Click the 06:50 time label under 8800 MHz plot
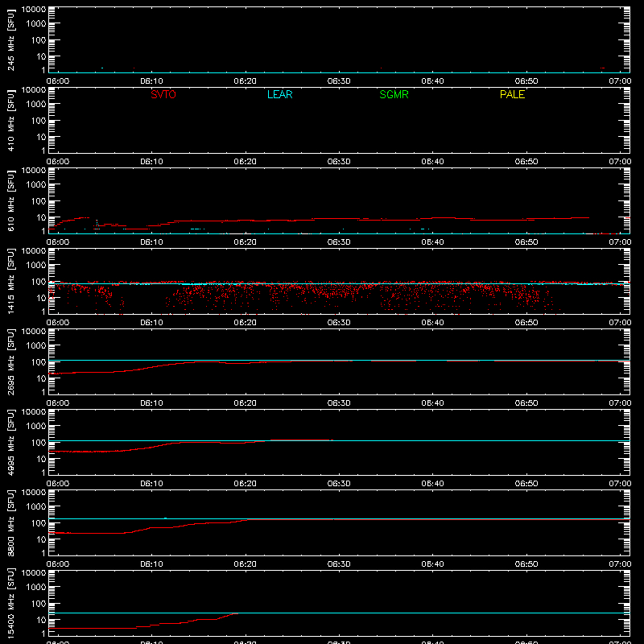The width and height of the screenshot is (644, 644). tap(526, 564)
